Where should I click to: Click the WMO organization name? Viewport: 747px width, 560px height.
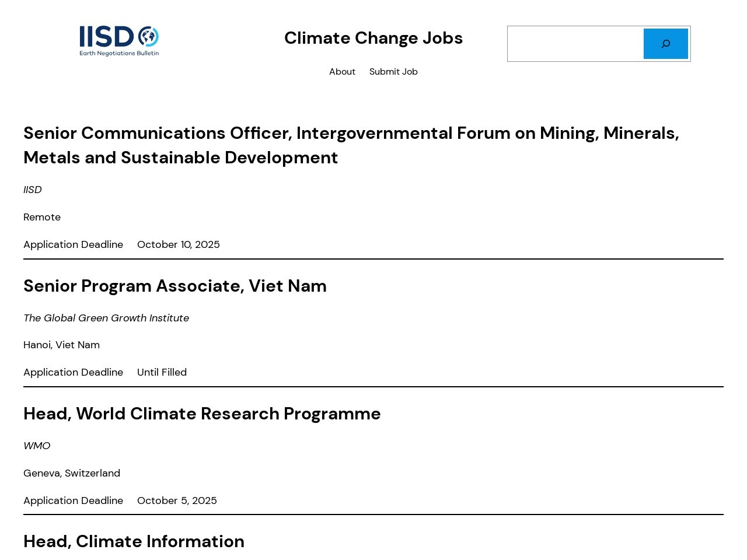(x=37, y=446)
